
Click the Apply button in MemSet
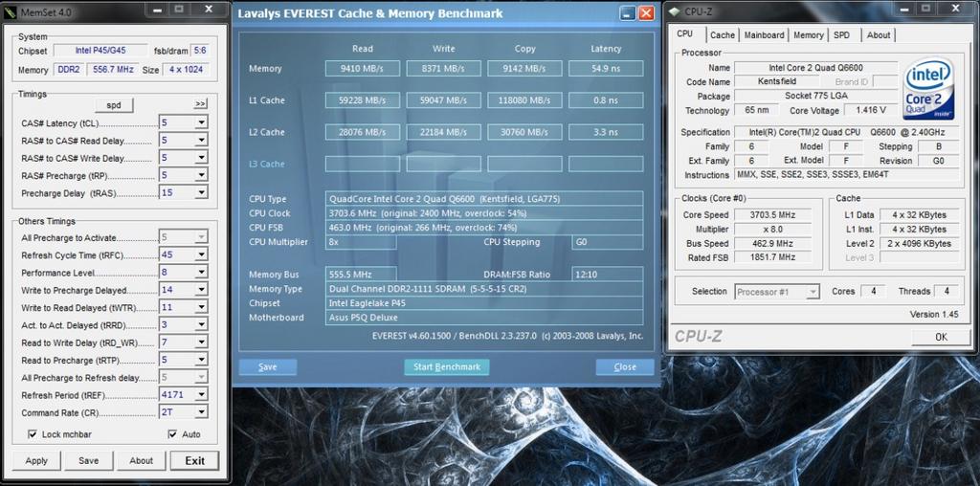[36, 461]
